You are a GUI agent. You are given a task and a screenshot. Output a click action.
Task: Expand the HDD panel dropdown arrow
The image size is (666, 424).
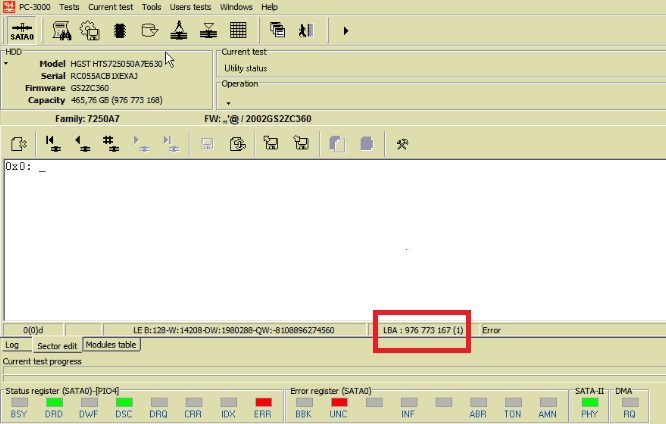tap(6, 63)
